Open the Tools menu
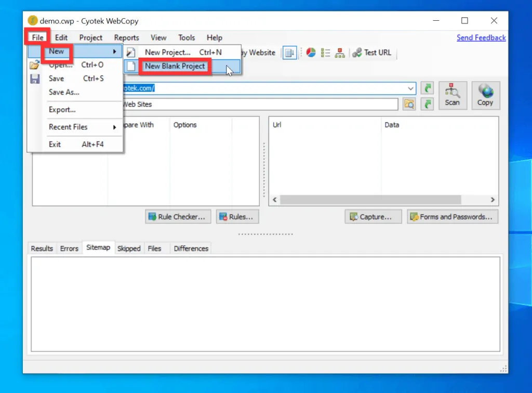The image size is (532, 393). tap(187, 37)
